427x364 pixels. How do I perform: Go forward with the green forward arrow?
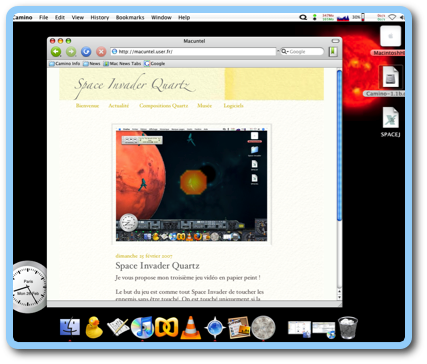click(x=71, y=52)
